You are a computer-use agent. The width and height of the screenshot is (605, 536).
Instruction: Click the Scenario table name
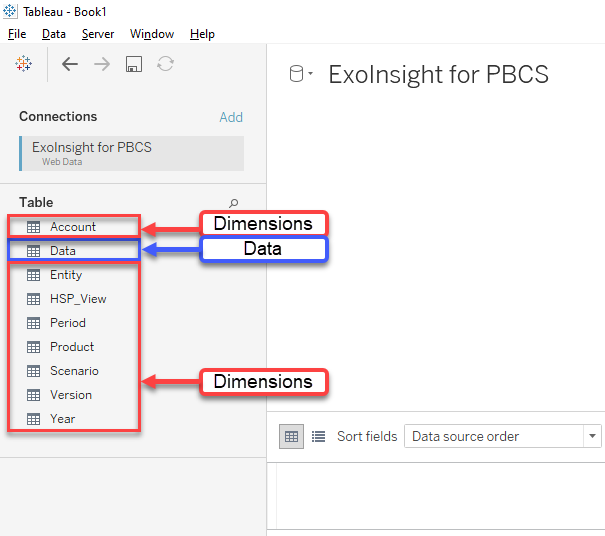coord(74,371)
